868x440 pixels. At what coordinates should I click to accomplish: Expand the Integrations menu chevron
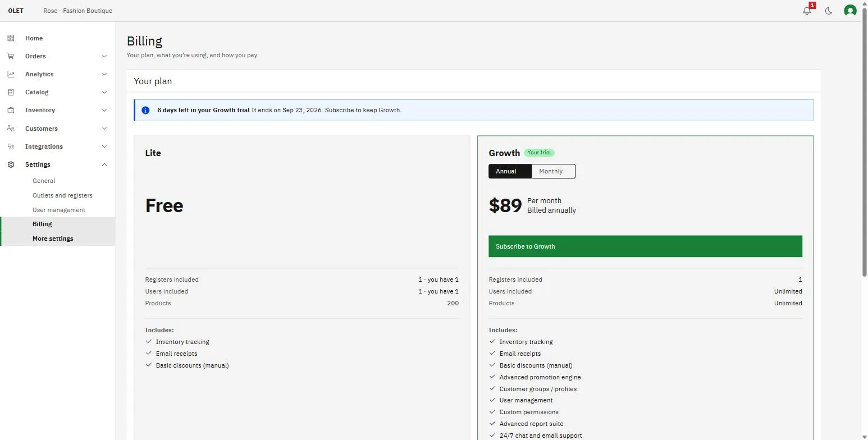coord(104,146)
